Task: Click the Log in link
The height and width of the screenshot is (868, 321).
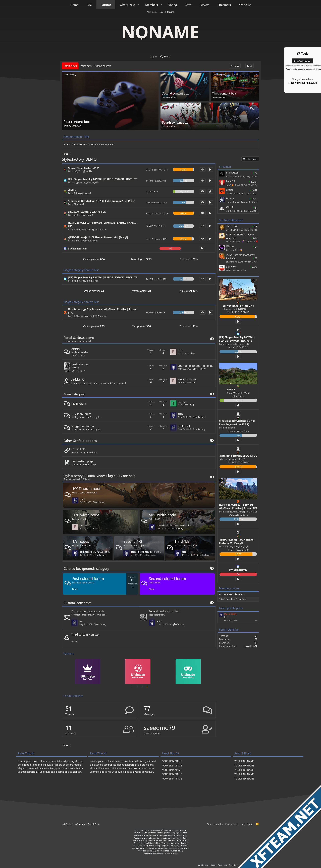Action: click(153, 57)
